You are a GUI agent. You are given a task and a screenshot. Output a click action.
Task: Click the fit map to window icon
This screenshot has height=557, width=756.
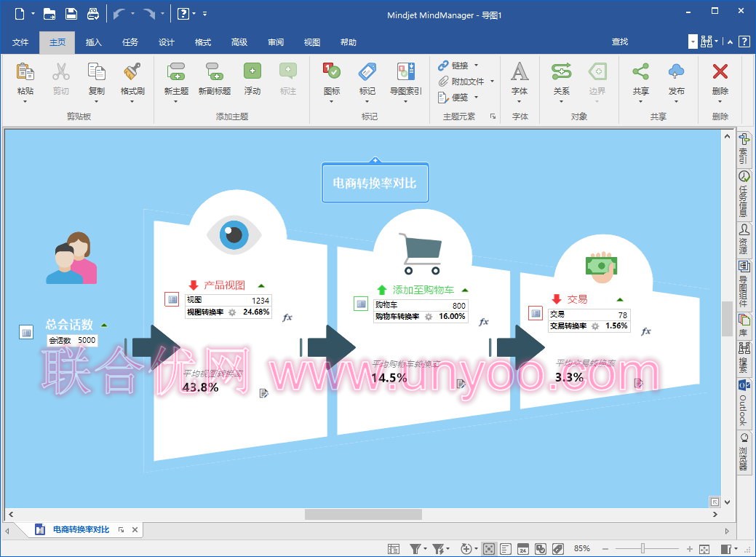[x=704, y=549]
